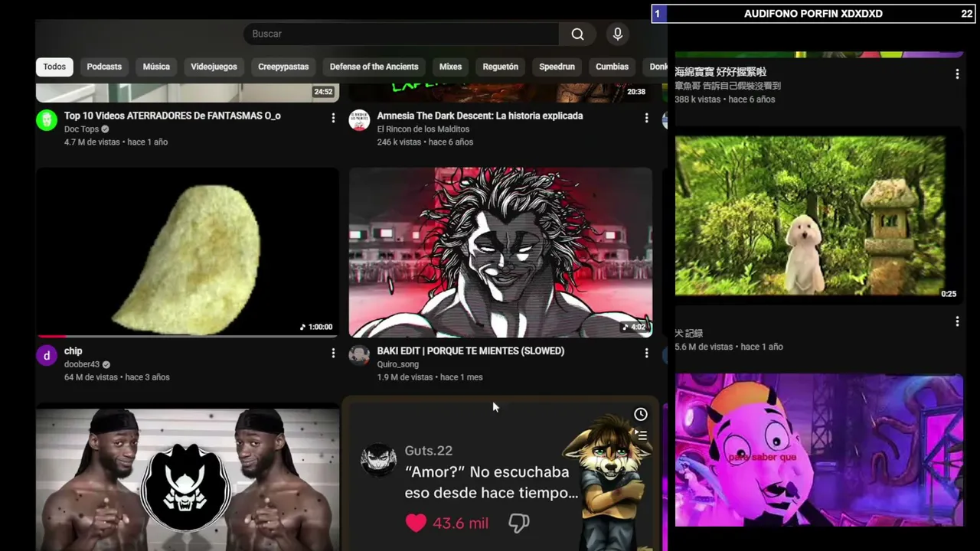Visit El Rincon de los Malditos channel link

point(423,129)
